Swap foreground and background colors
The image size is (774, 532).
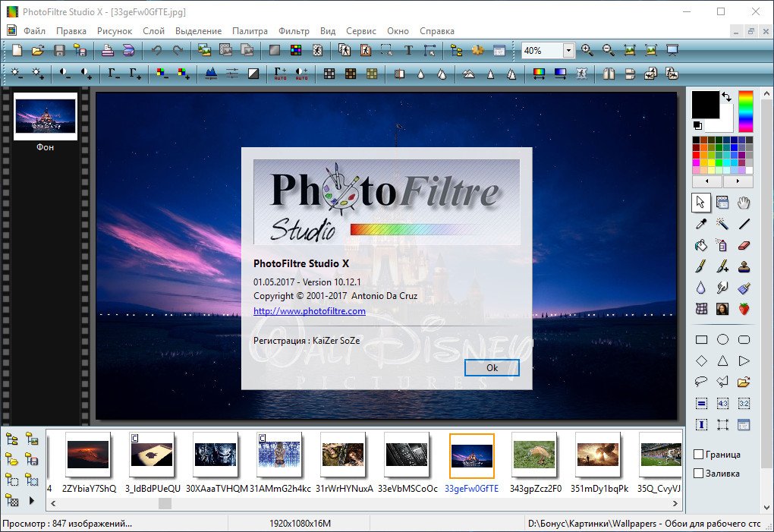pyautogui.click(x=727, y=97)
